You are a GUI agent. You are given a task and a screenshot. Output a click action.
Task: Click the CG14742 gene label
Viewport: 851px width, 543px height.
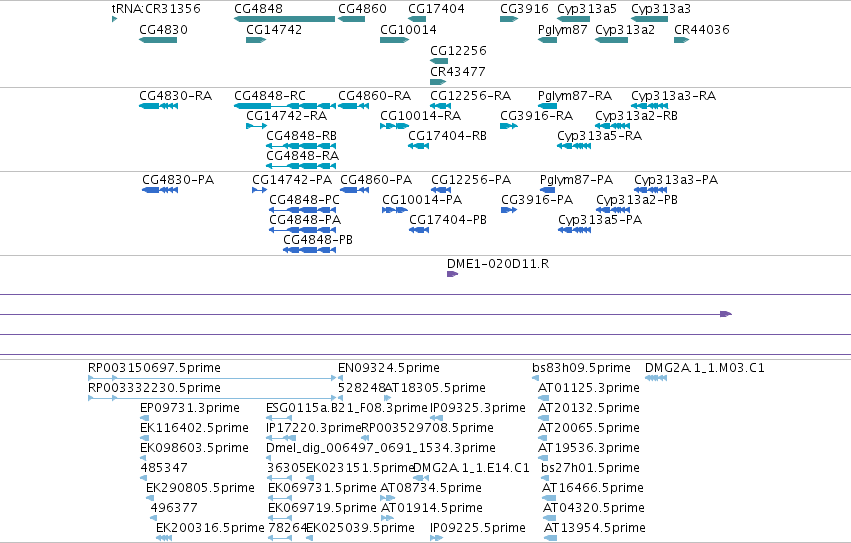click(x=274, y=30)
